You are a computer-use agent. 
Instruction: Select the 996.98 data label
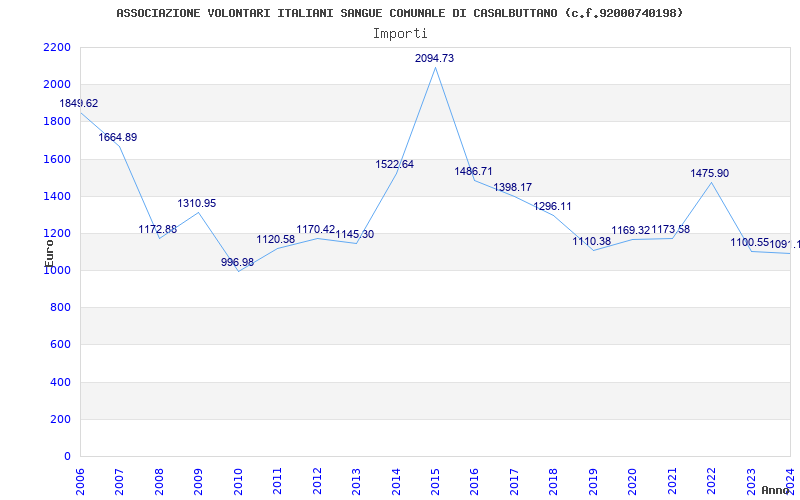tap(237, 262)
